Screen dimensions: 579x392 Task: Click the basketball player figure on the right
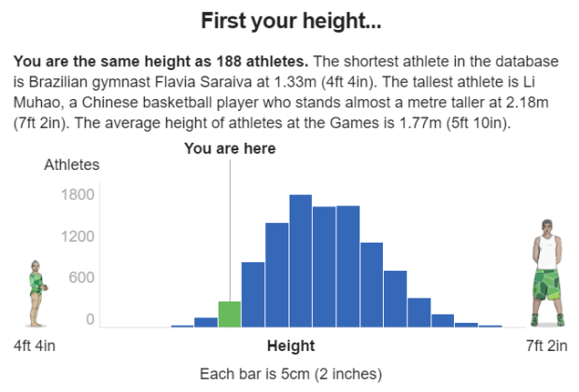(548, 274)
